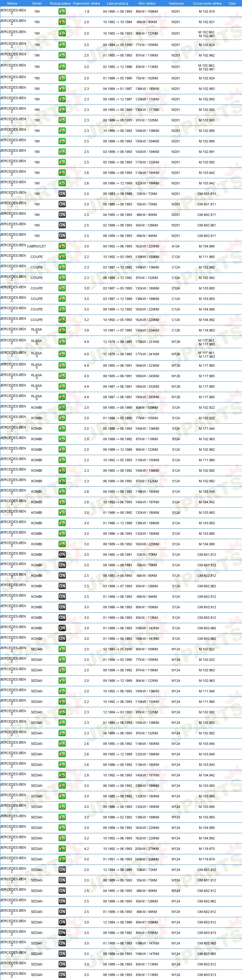This screenshot has height=980, width=242.
Task: Select production years 02.1985 -> 12.1986
Action: pyautogui.click(x=118, y=66)
